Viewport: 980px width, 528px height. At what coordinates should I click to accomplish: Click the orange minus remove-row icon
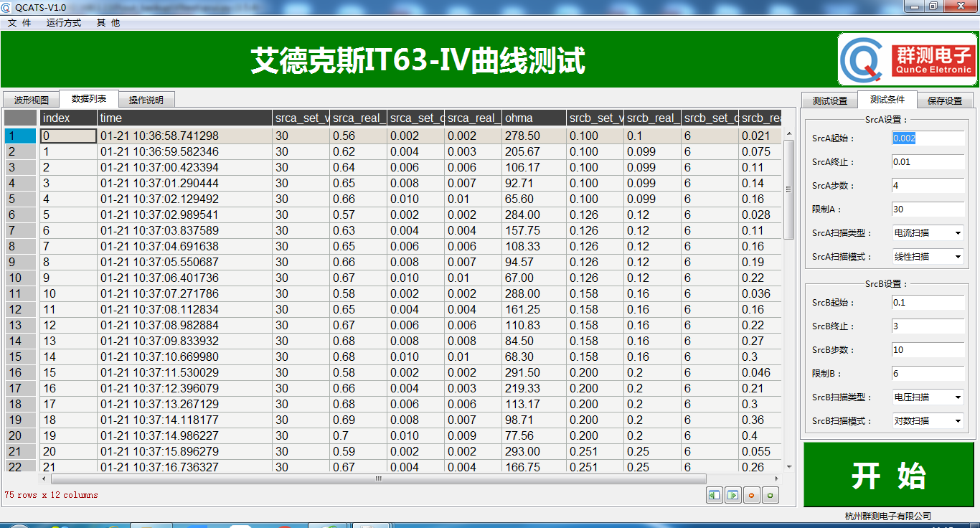(752, 495)
